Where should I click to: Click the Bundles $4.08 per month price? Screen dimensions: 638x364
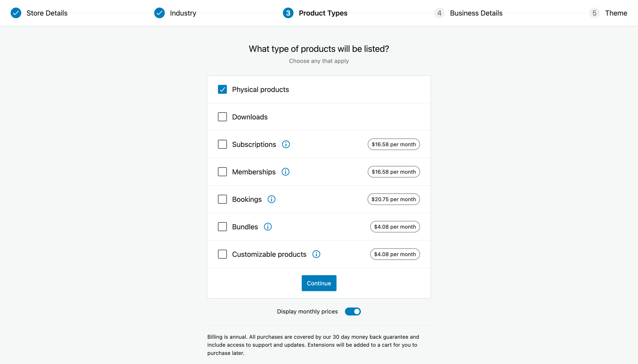pyautogui.click(x=395, y=227)
